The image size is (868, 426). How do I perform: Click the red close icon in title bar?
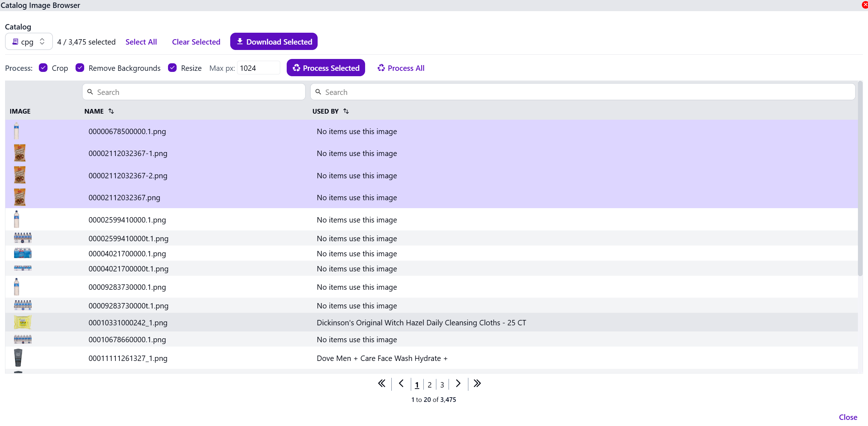point(865,5)
